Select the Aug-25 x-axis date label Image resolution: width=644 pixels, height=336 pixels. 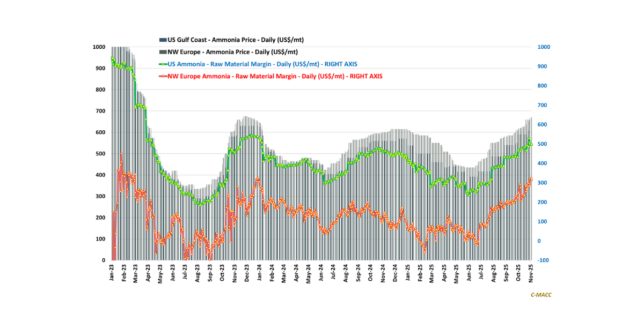(494, 273)
